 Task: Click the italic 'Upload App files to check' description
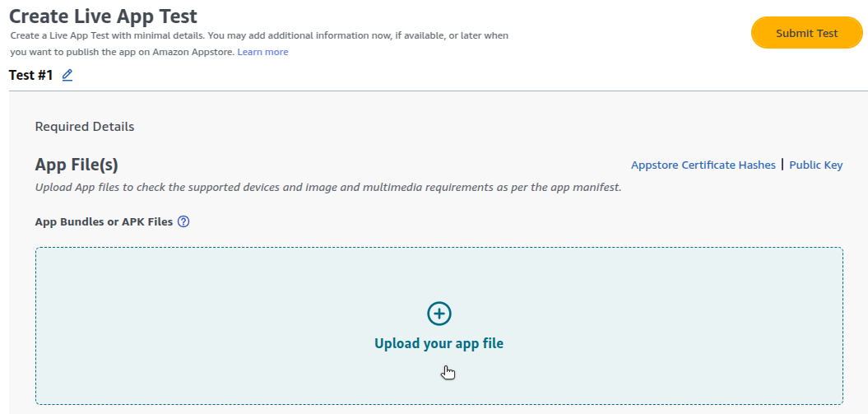click(327, 187)
